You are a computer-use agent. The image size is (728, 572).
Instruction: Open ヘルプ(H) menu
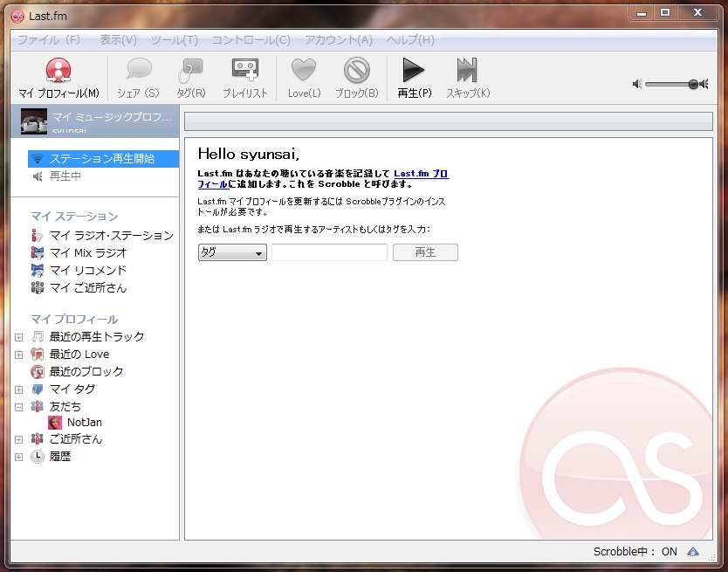410,40
